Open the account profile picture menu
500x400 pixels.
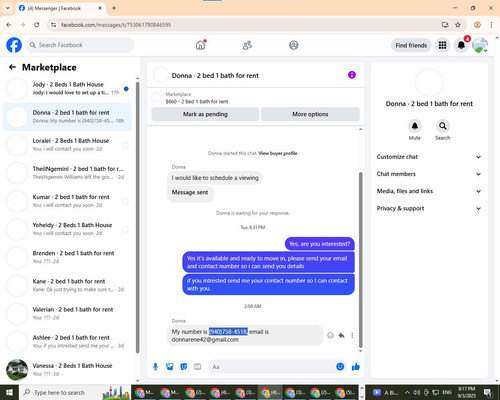coord(480,45)
